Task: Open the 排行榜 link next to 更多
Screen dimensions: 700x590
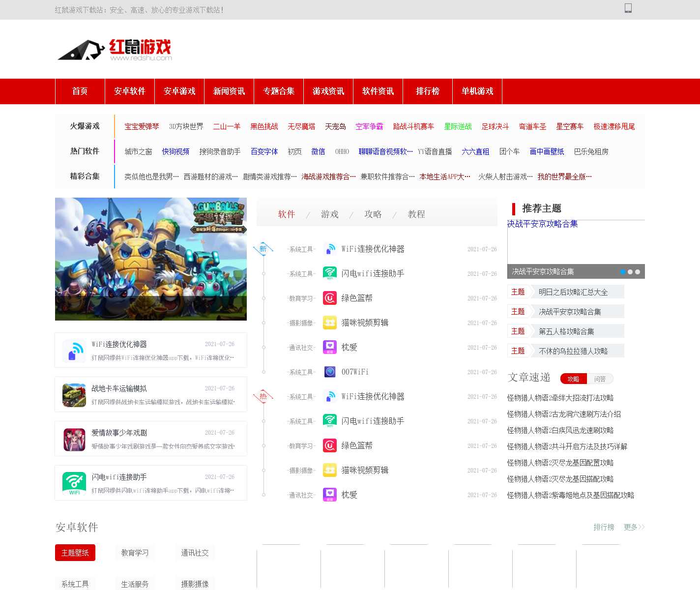Action: [x=604, y=527]
